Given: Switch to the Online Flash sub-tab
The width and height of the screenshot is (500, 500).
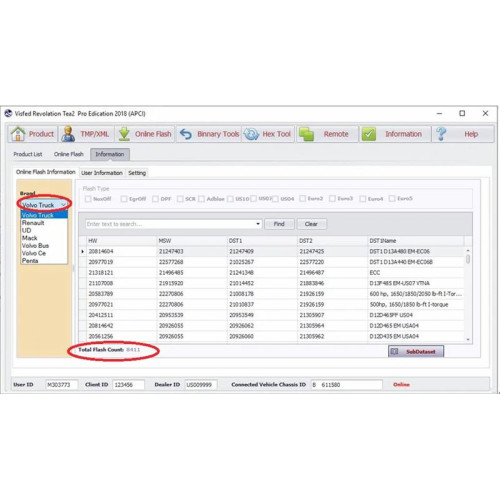Looking at the screenshot, I should [x=69, y=154].
